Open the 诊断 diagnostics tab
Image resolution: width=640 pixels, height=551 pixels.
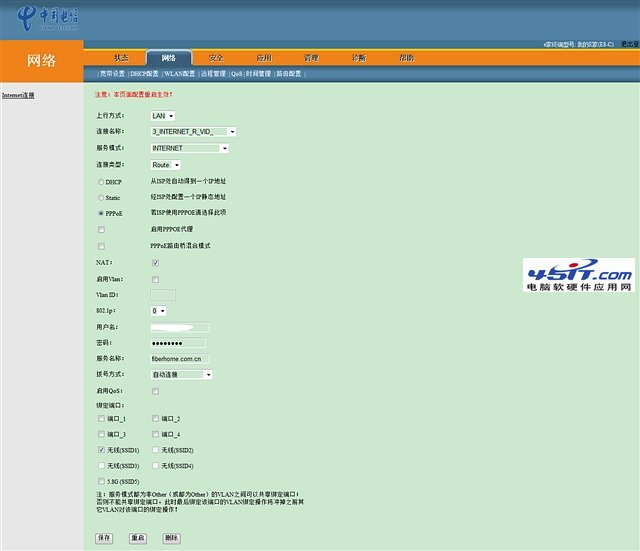click(x=359, y=58)
